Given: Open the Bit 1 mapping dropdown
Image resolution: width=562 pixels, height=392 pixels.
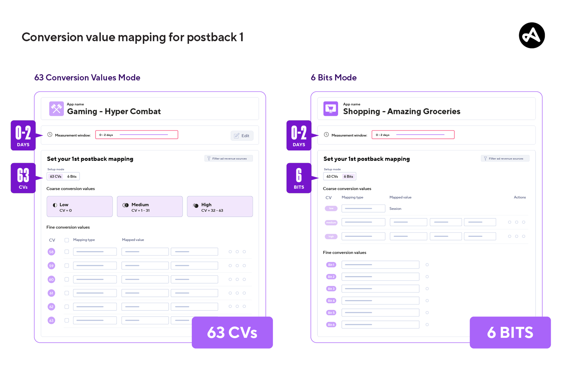Looking at the screenshot, I should (x=380, y=265).
